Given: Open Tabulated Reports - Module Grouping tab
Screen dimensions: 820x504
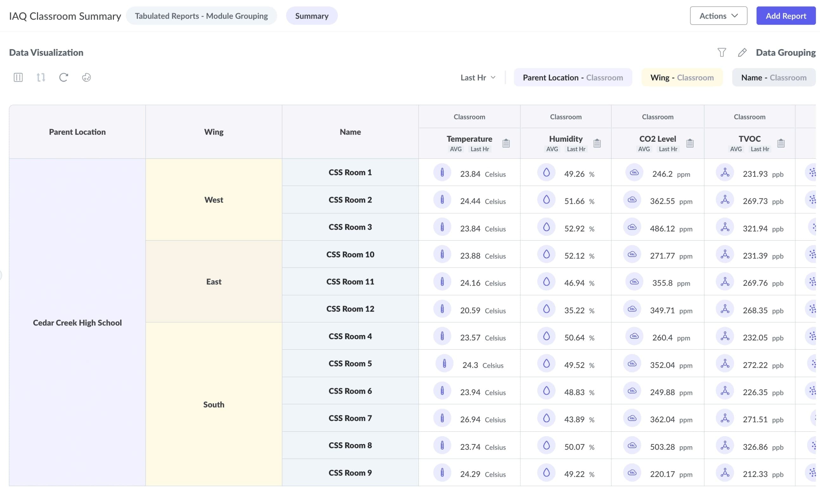Looking at the screenshot, I should coord(201,16).
